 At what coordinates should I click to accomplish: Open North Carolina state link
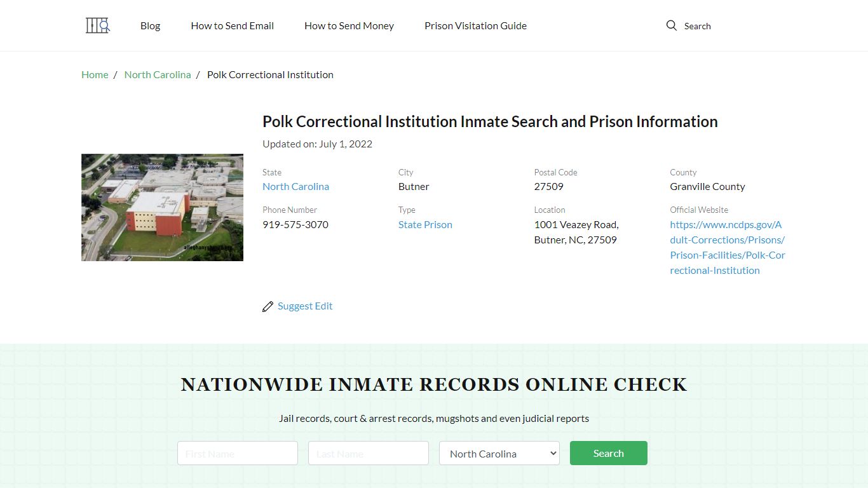coord(296,186)
